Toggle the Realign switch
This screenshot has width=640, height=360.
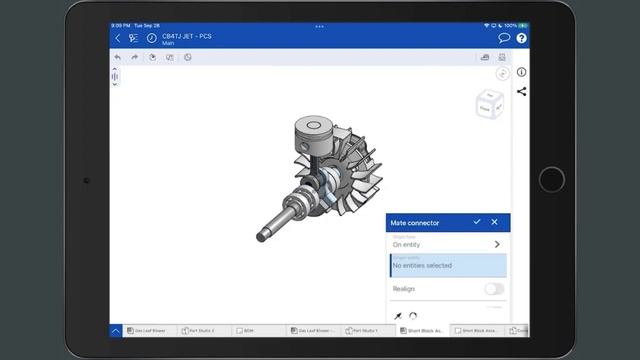pos(494,289)
